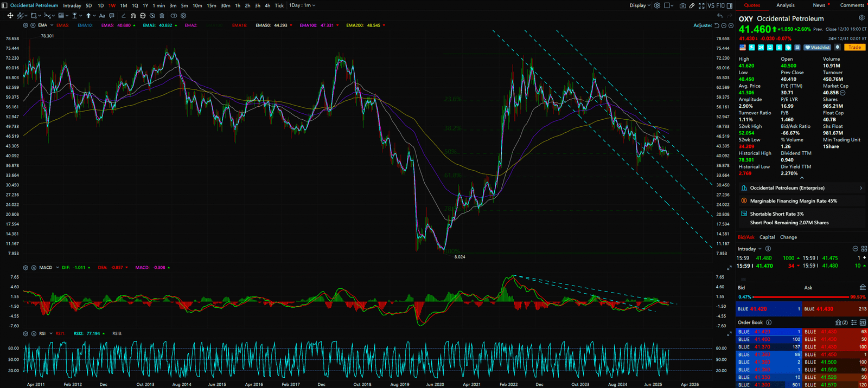Expand the 1Day : 1m interval dropdown
The height and width of the screenshot is (388, 868).
pos(302,5)
